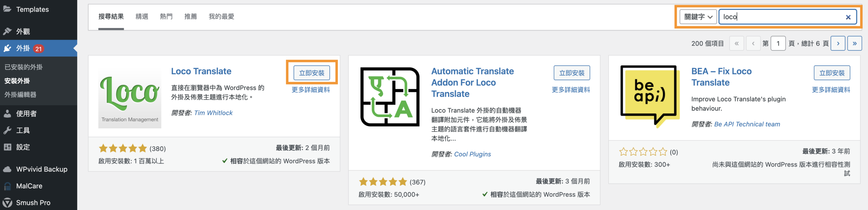Click the 使用者 user icon
Image resolution: width=868 pixels, height=210 pixels.
pyautogui.click(x=7, y=114)
